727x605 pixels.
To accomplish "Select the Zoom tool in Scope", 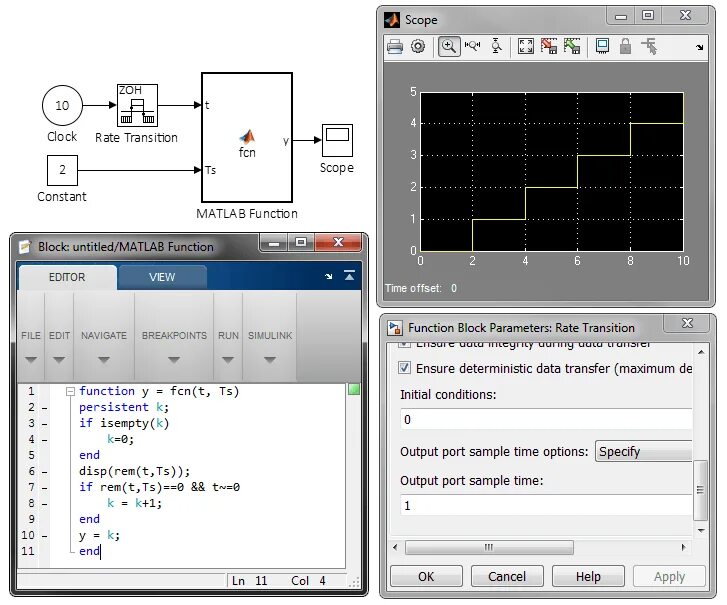I will 448,46.
